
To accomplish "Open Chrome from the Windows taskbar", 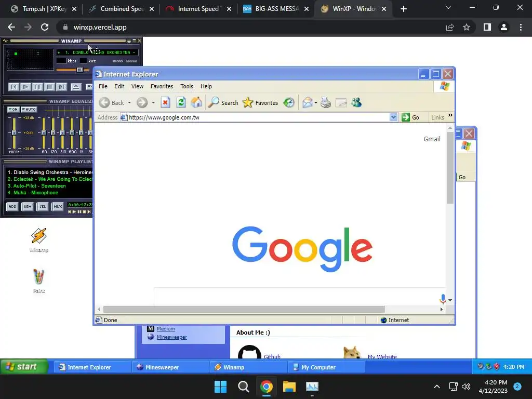I will coord(267,387).
